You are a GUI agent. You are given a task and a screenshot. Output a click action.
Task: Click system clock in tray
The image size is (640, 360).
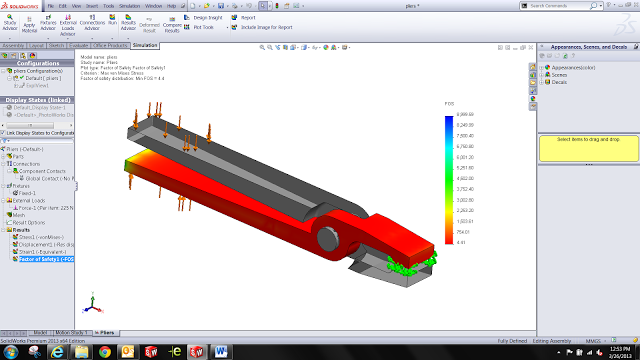click(620, 352)
